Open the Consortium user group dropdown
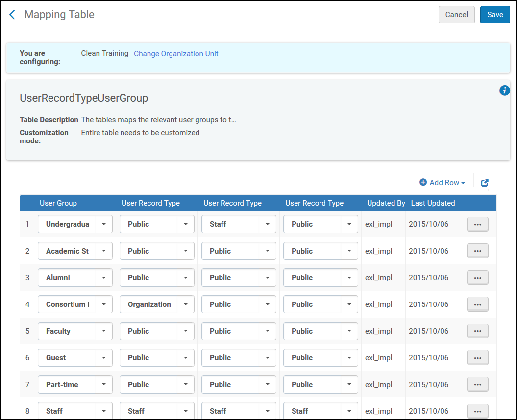Screen dimensions: 517x420 click(x=75, y=304)
